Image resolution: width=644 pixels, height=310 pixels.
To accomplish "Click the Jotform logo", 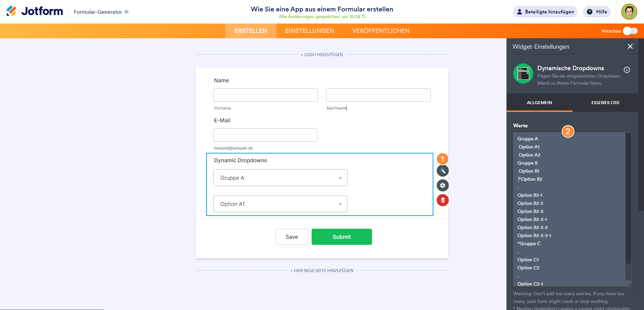I will [35, 11].
